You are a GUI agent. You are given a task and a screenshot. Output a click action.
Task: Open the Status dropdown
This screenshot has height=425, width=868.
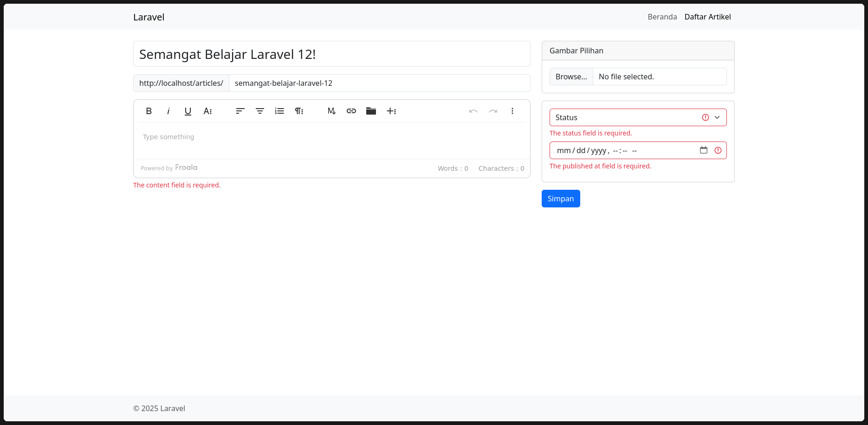(x=638, y=117)
